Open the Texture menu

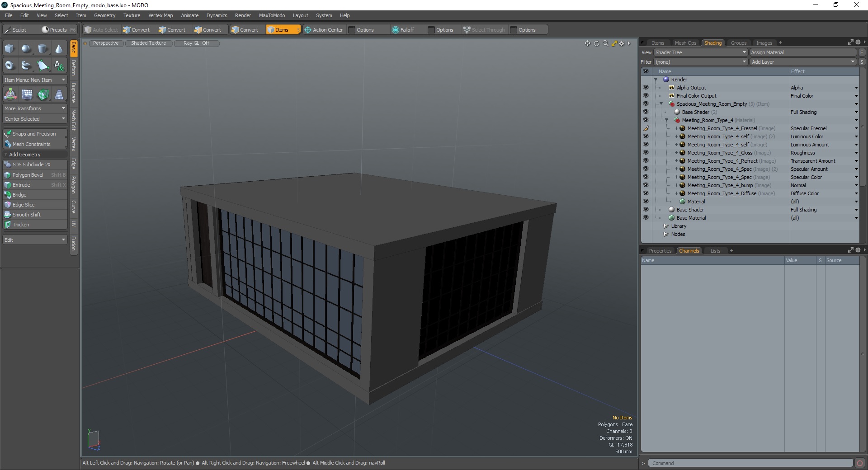132,15
